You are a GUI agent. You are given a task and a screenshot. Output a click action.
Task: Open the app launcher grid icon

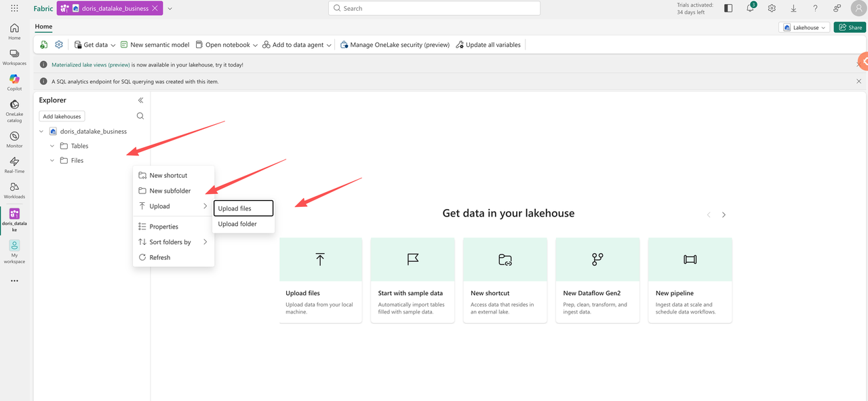14,9
